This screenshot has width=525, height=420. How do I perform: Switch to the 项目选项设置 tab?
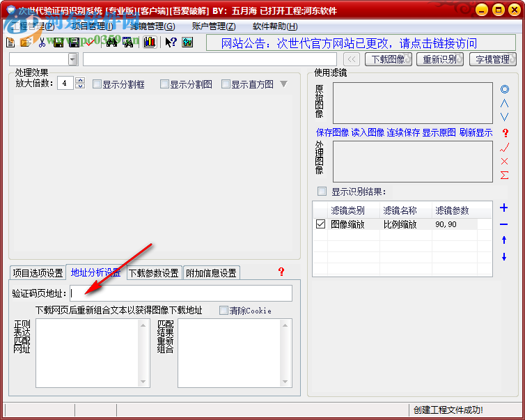[38, 273]
